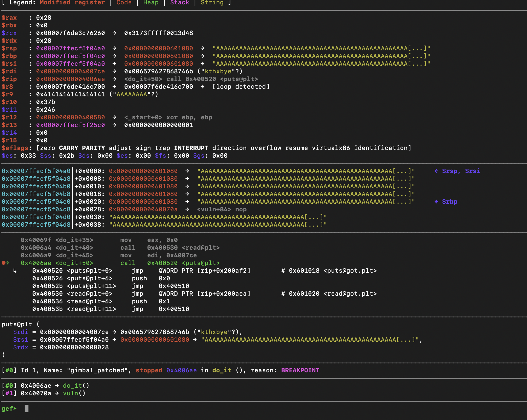Click the 0x40052b <puts@plt+11> jmp line
The height and width of the screenshot is (420, 527).
pyautogui.click(x=111, y=286)
